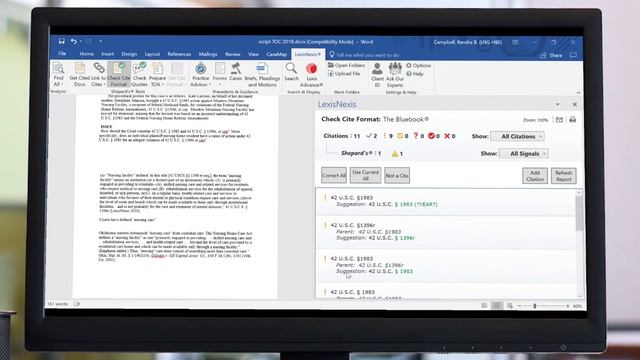Open the LexisNexis pane options arrow
640x360 pixels.
(558, 104)
